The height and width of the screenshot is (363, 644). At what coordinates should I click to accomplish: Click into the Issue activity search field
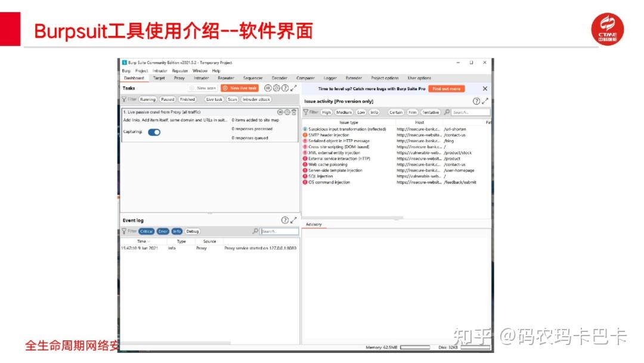tap(470, 112)
